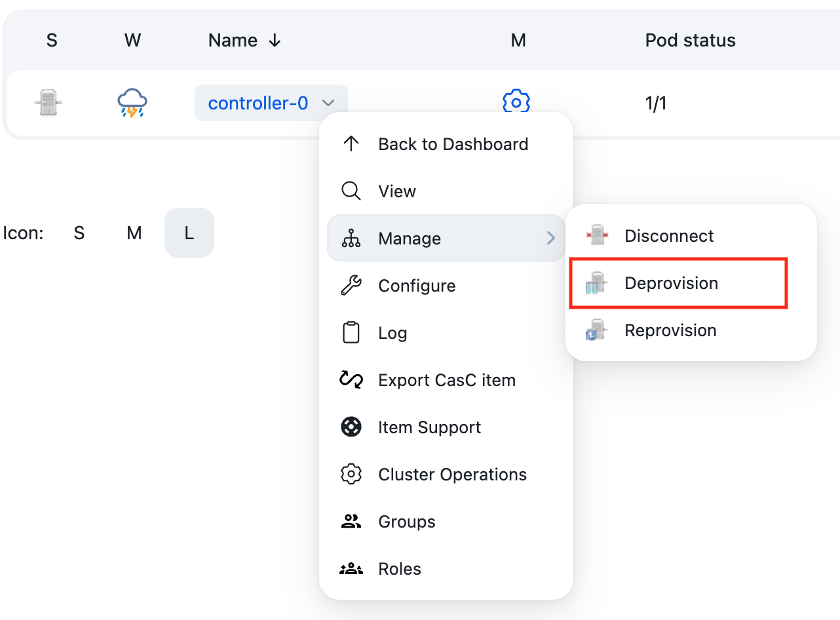Viewport: 840px width, 620px height.
Task: Click the gear icon next to Cluster Operations
Action: [351, 475]
